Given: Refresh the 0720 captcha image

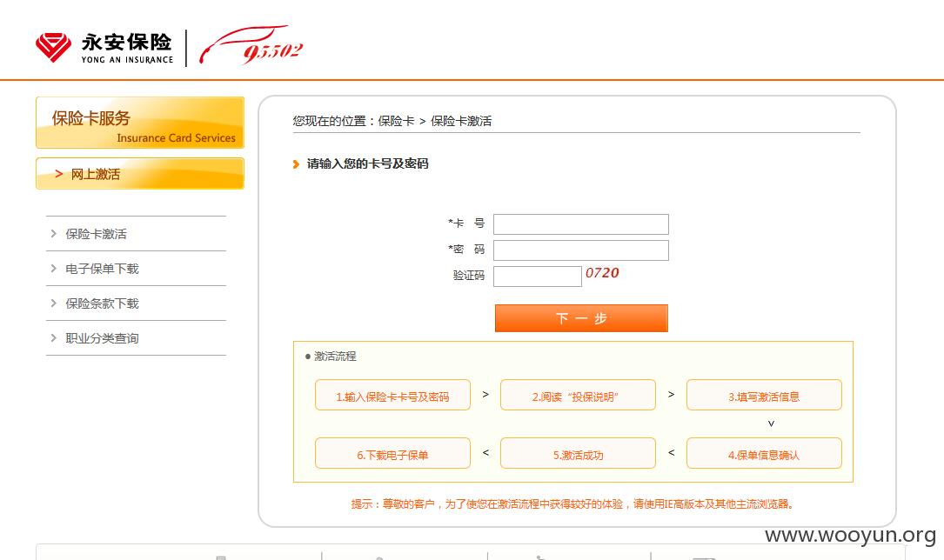Looking at the screenshot, I should coord(602,273).
